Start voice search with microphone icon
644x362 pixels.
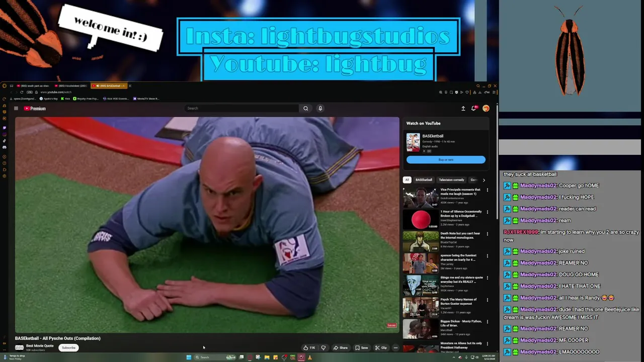[320, 108]
